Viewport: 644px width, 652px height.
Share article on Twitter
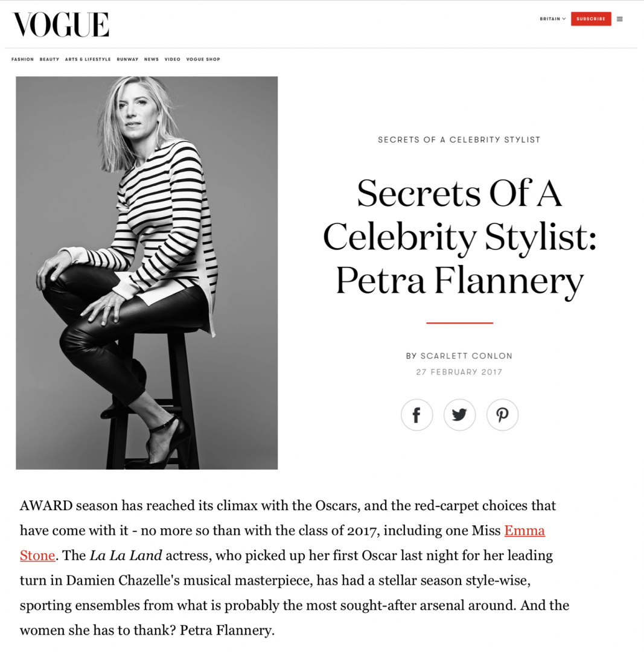pyautogui.click(x=459, y=415)
